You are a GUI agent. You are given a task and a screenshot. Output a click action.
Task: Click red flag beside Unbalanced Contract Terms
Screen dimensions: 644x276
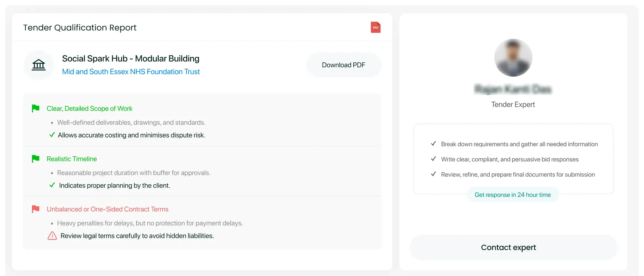point(35,209)
